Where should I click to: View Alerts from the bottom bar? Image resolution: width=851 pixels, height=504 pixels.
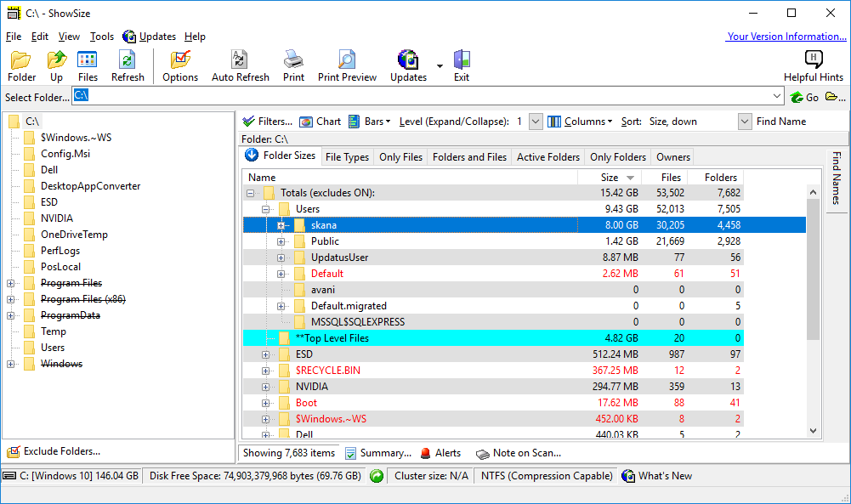click(x=440, y=453)
